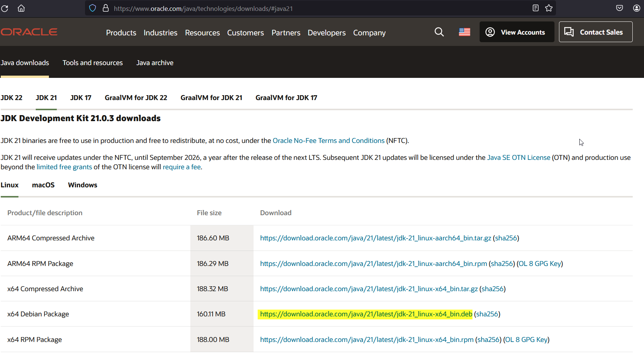This screenshot has width=644, height=354.
Task: Open the Customers menu
Action: pos(246,33)
